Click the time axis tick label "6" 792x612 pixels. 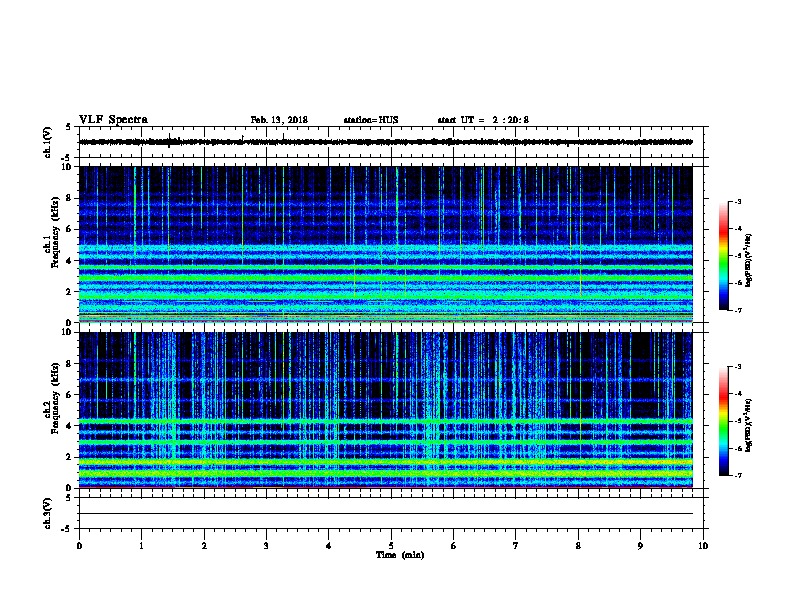[x=454, y=546]
